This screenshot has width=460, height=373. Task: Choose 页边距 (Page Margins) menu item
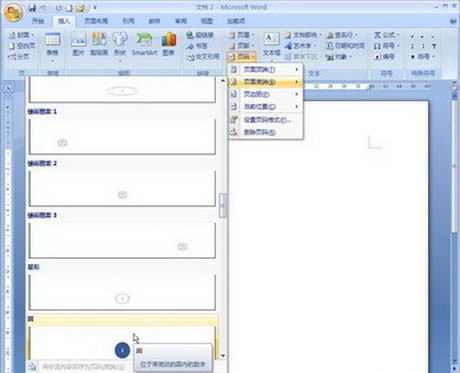click(x=265, y=94)
